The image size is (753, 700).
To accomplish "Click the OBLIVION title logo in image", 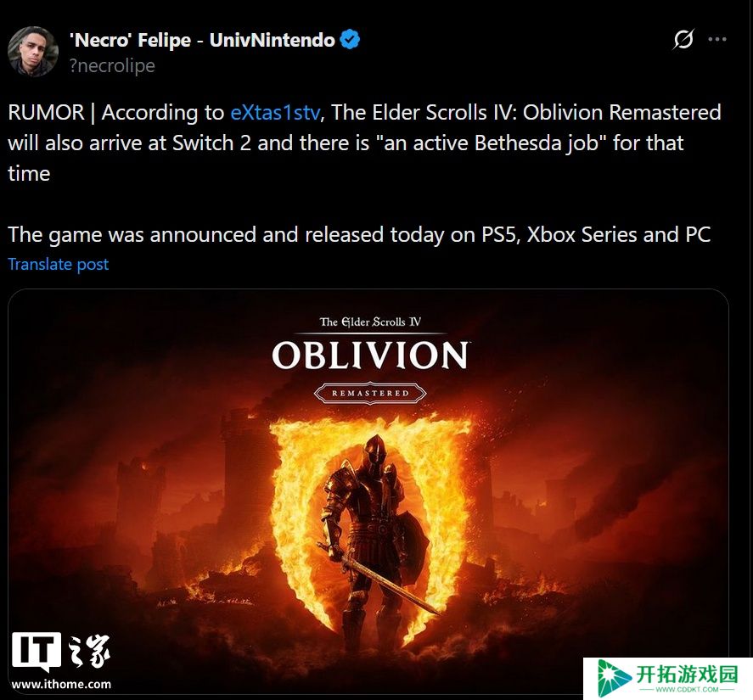I will point(370,356).
